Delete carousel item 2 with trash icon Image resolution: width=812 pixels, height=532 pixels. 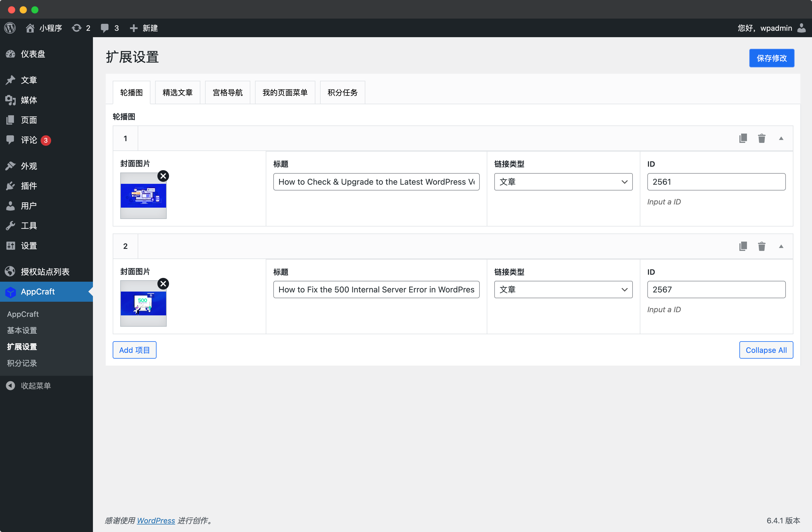[x=761, y=246]
